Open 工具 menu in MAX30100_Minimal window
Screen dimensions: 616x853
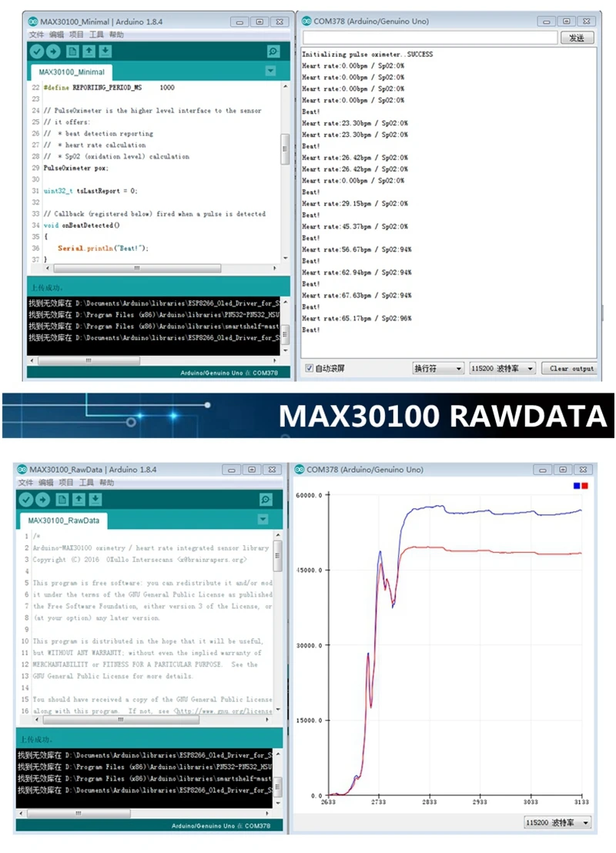96,35
